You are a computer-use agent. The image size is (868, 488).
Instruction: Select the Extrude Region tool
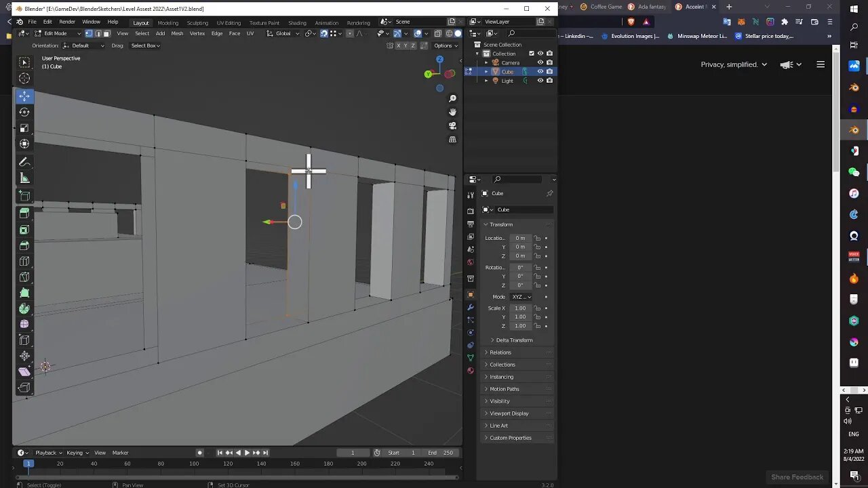pos(24,213)
